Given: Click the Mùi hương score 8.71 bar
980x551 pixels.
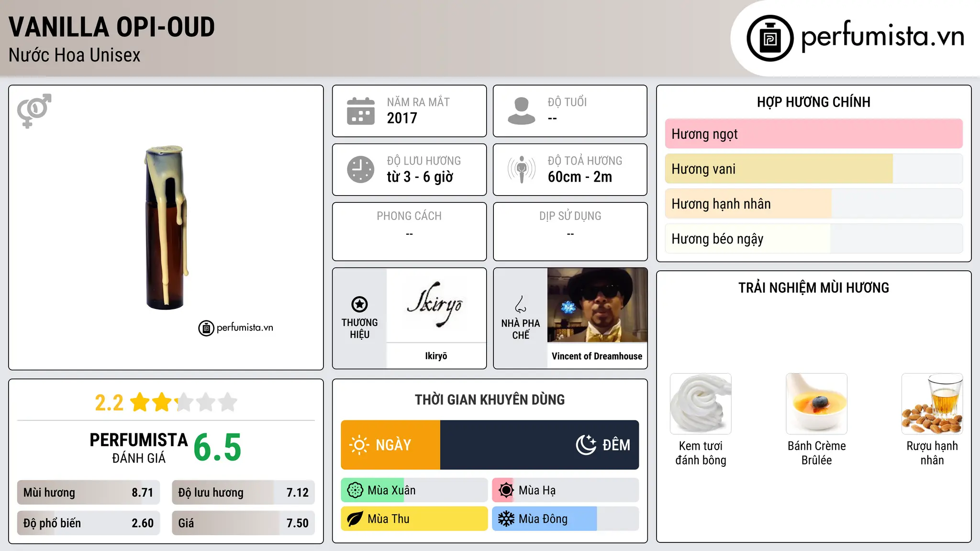Looking at the screenshot, I should click(x=89, y=493).
